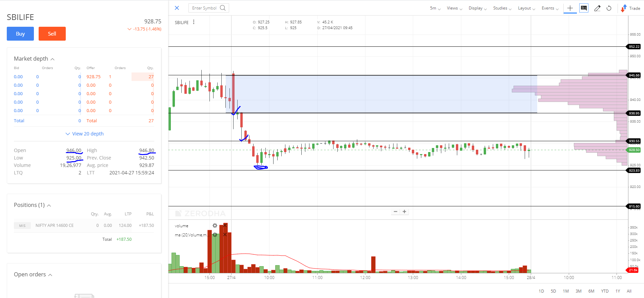
Task: Collapse the Open orders section
Action: (50, 275)
